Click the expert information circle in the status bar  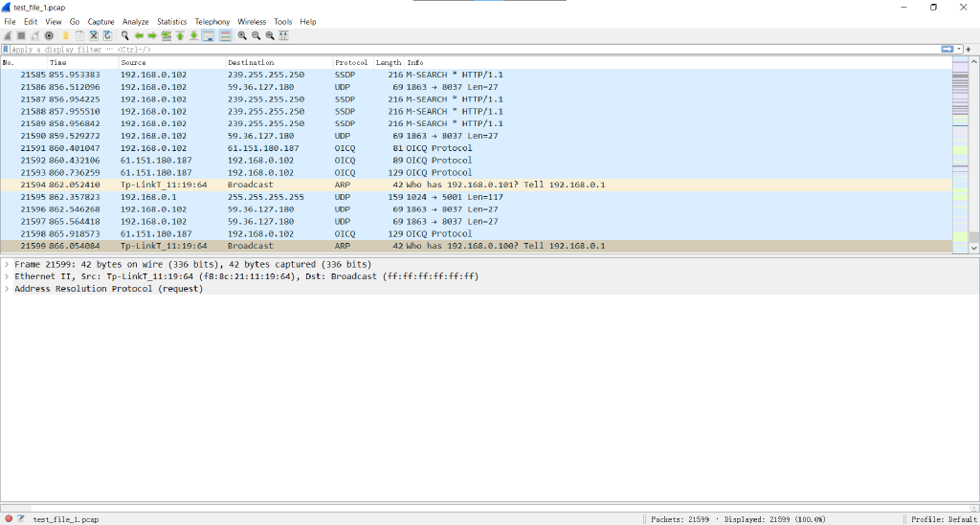click(9, 518)
